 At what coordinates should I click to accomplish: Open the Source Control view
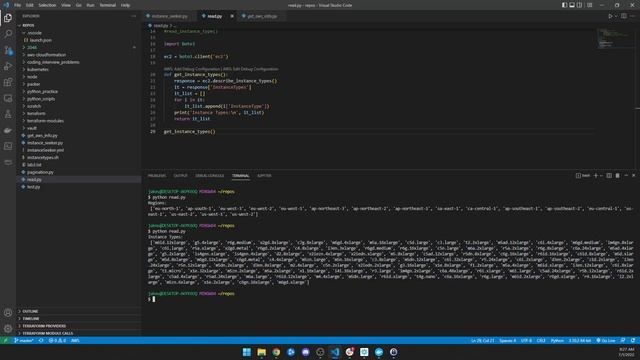tap(8, 50)
